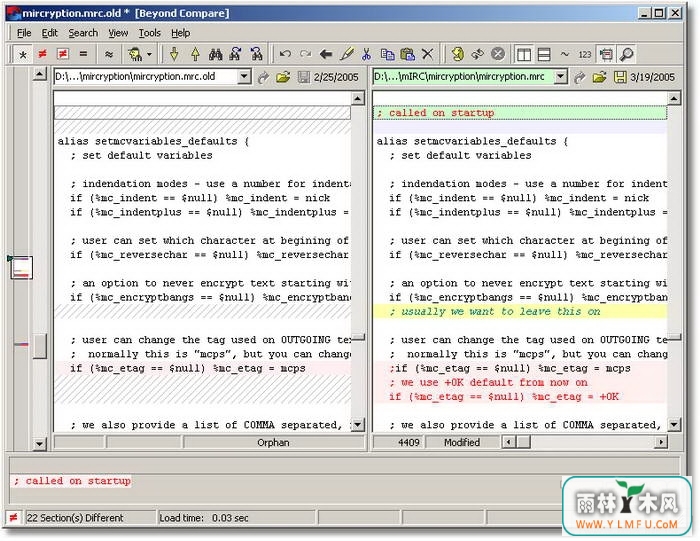Open the View menu
Viewport: 700px width, 541px height.
tap(118, 33)
